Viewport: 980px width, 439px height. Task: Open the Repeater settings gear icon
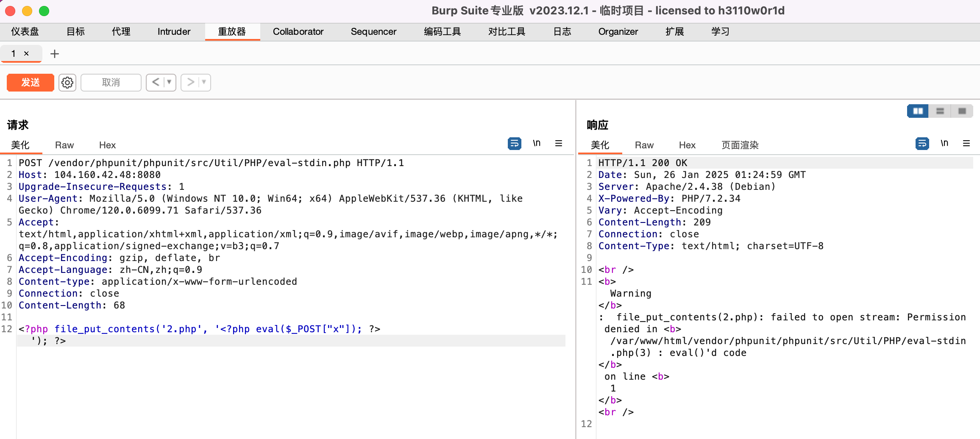67,82
